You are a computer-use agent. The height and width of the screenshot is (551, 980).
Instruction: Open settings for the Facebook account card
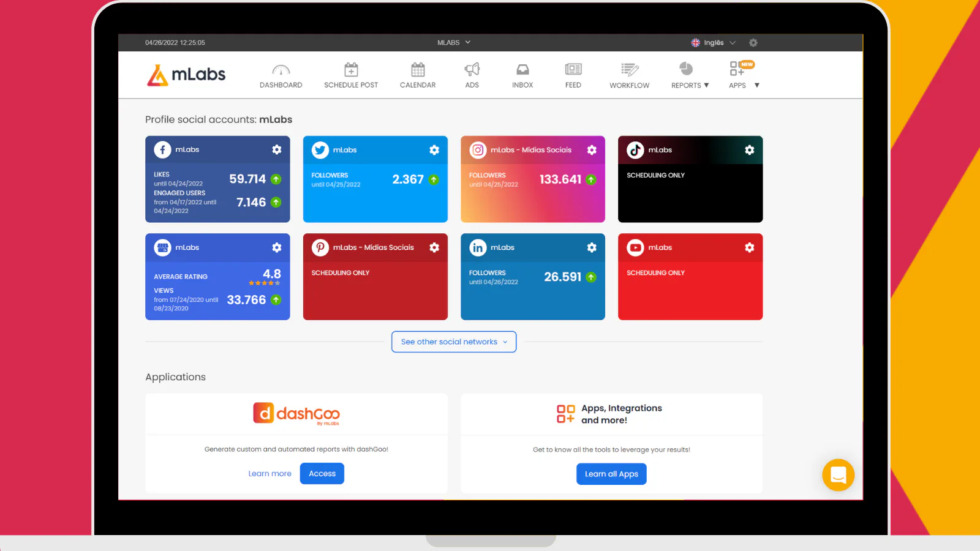point(277,149)
